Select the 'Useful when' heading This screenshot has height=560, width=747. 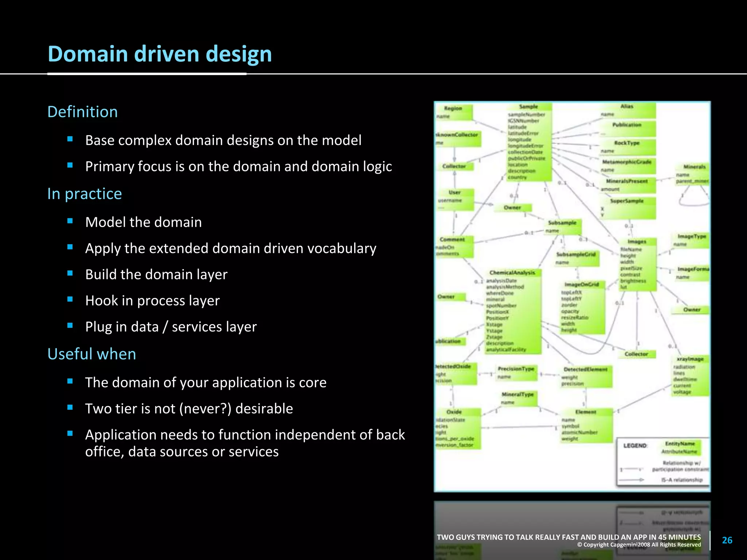click(92, 354)
